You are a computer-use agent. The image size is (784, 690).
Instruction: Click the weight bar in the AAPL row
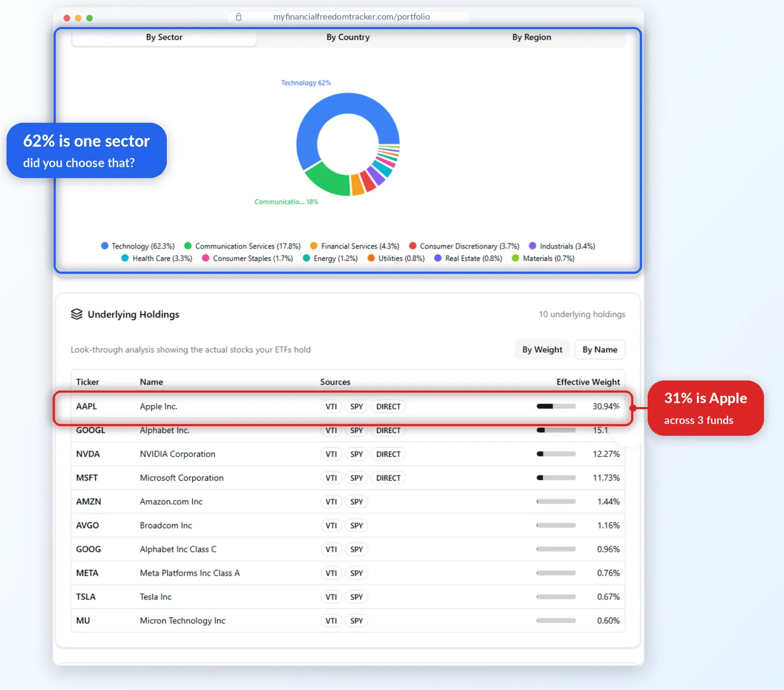point(556,406)
